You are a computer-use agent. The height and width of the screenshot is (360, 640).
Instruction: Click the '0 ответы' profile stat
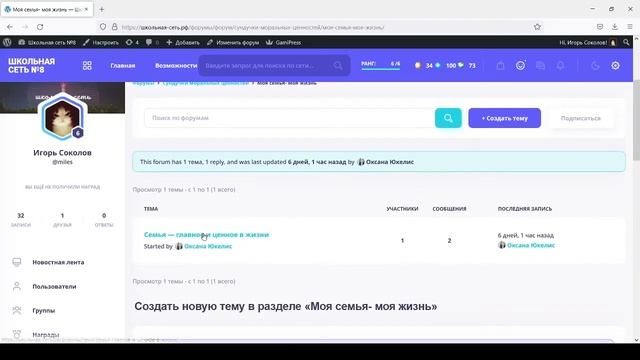click(x=104, y=220)
